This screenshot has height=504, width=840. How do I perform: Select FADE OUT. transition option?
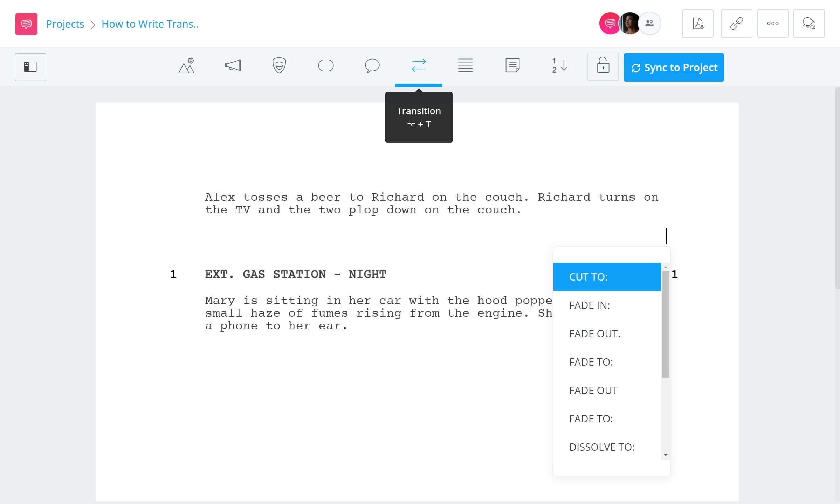594,333
